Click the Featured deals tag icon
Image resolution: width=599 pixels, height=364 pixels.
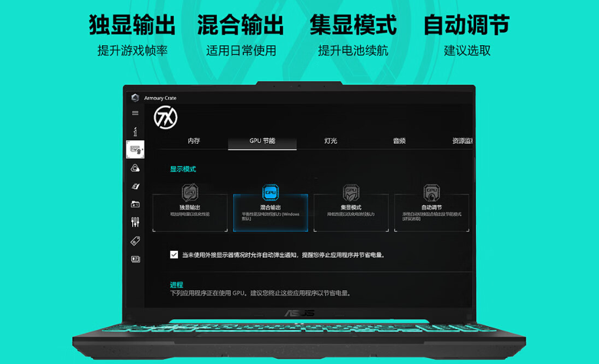(x=135, y=240)
